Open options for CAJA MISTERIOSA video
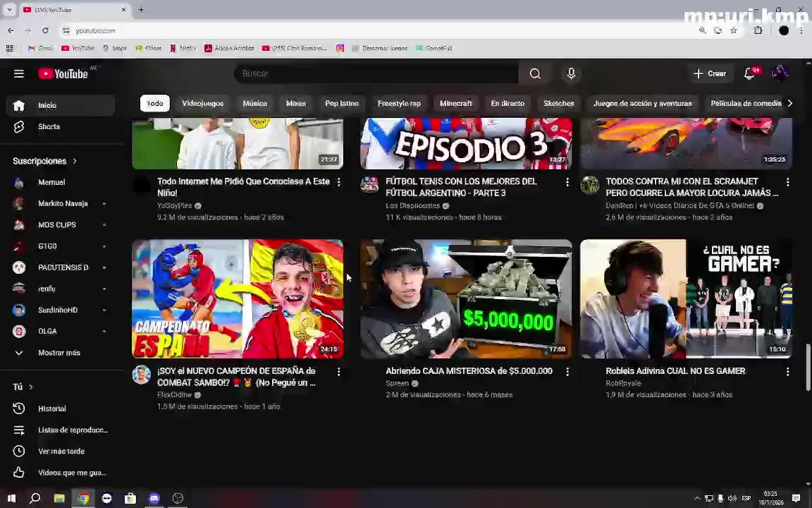The height and width of the screenshot is (508, 812). [x=567, y=372]
